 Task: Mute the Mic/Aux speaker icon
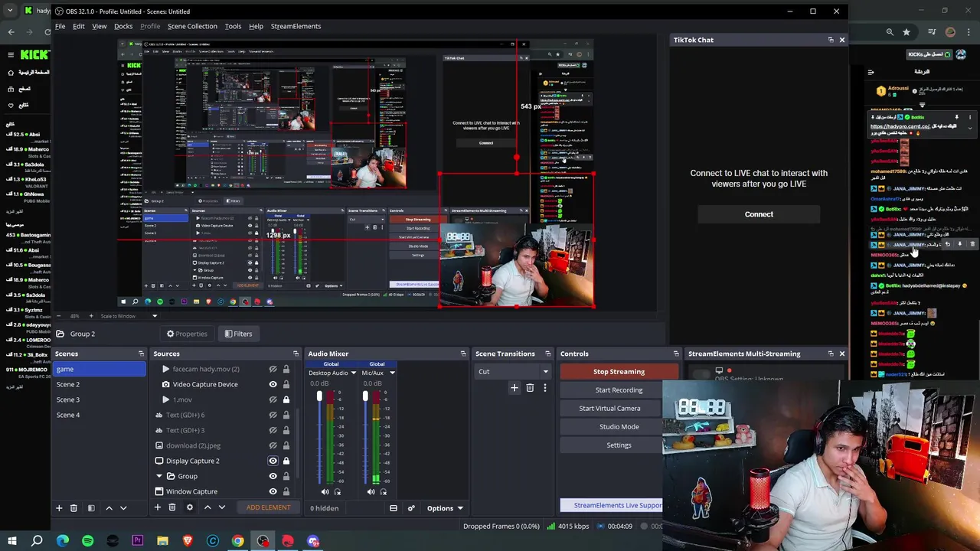click(x=371, y=492)
